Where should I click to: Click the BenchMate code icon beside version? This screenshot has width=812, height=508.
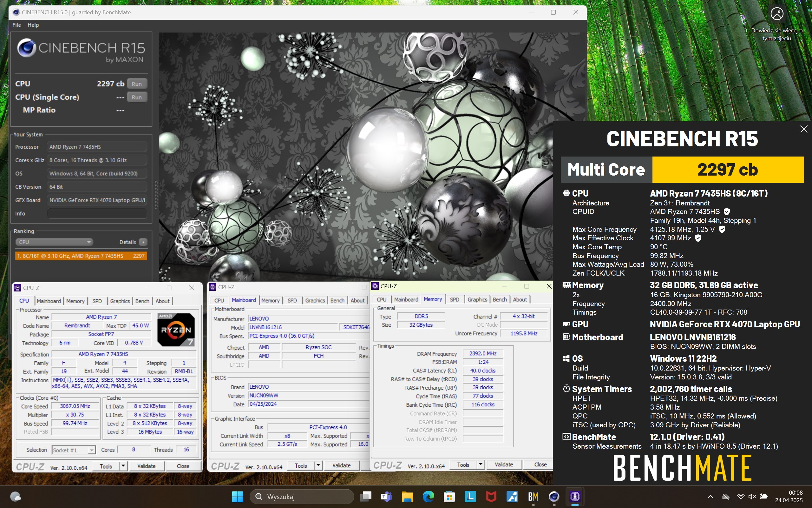tap(566, 437)
